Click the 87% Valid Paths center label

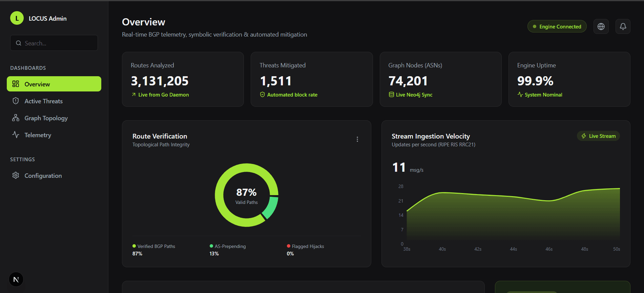pos(247,196)
